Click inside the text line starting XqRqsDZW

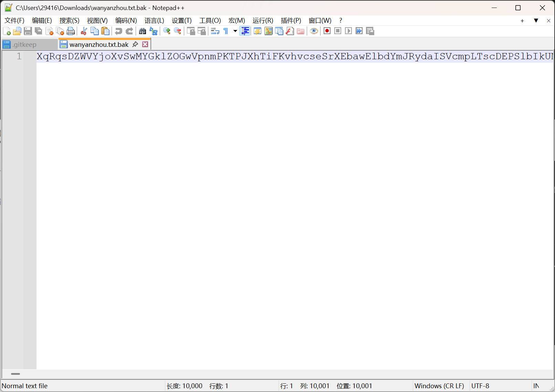[295, 56]
